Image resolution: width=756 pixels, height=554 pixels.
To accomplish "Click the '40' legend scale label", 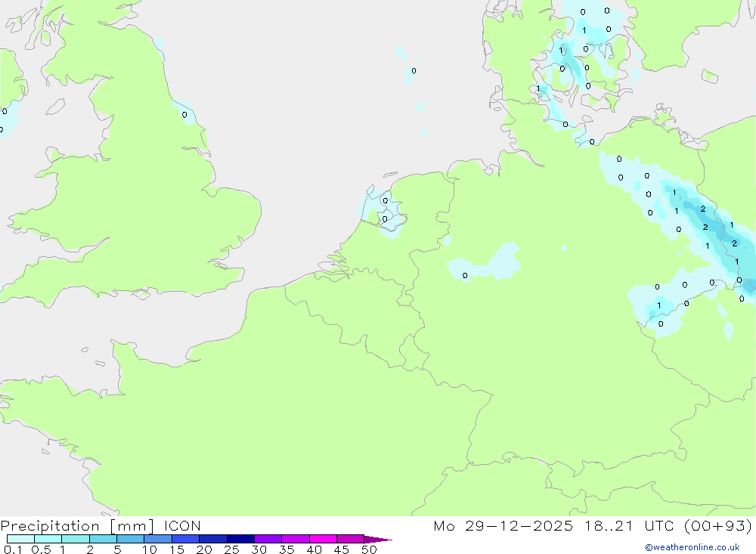I will (x=314, y=549).
